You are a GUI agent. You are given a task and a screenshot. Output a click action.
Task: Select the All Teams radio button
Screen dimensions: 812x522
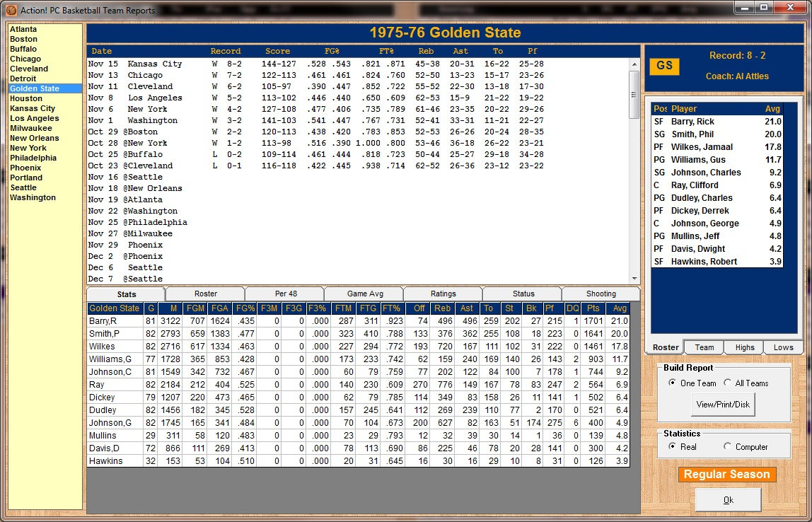727,383
